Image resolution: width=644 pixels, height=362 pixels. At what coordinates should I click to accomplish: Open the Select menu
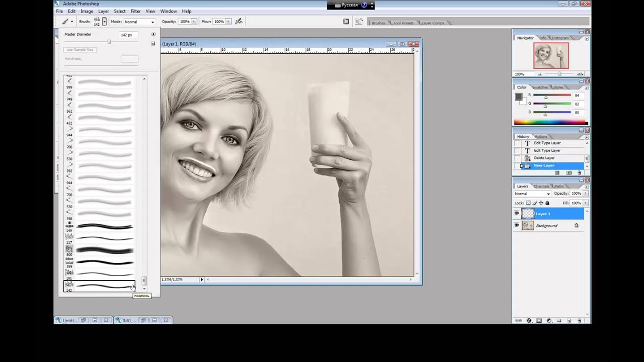120,11
